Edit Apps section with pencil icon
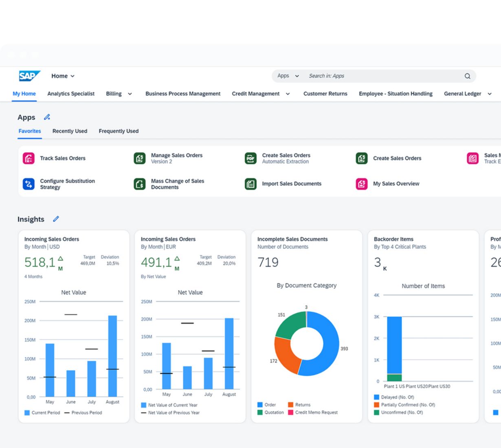 tap(47, 117)
